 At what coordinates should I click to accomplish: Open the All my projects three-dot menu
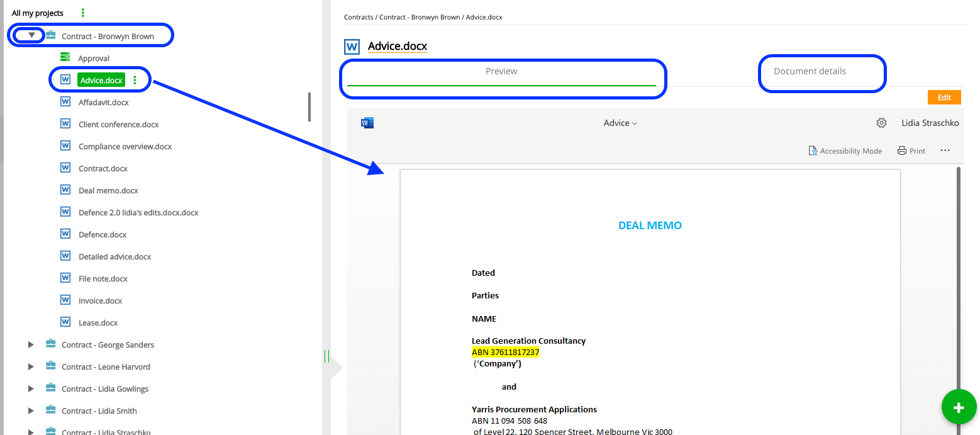tap(83, 13)
